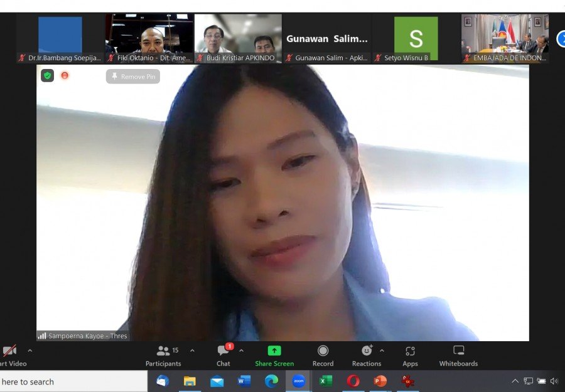The image size is (565, 392).
Task: Open the Apps panel
Action: pos(410,355)
